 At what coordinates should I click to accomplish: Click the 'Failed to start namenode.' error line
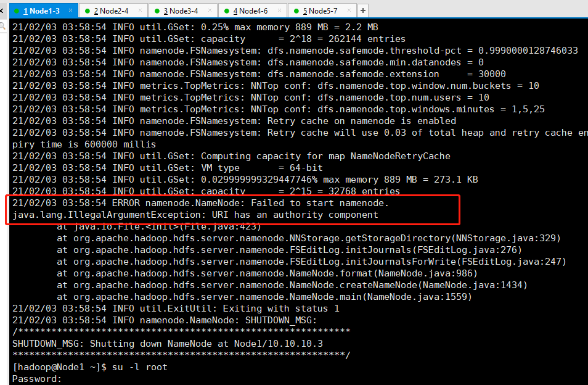(201, 203)
